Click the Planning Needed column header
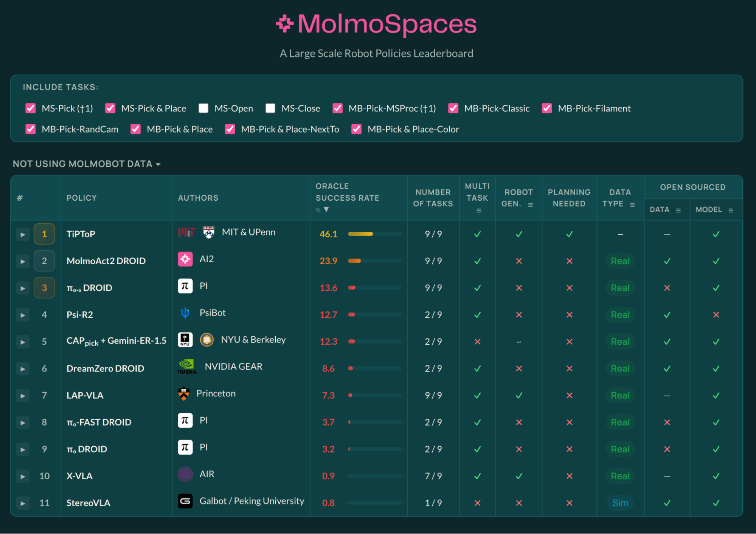The image size is (756, 534). click(569, 198)
